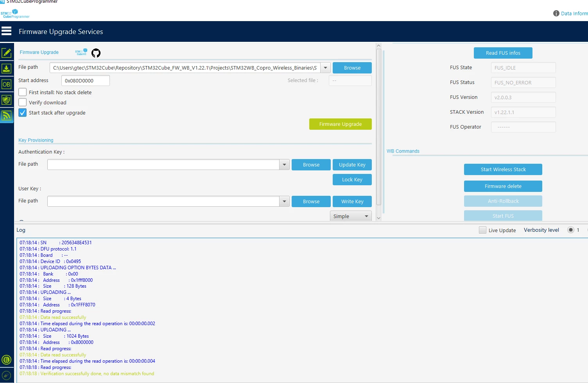Click the firmware file path field
Image resolution: width=588 pixels, height=383 pixels.
185,68
